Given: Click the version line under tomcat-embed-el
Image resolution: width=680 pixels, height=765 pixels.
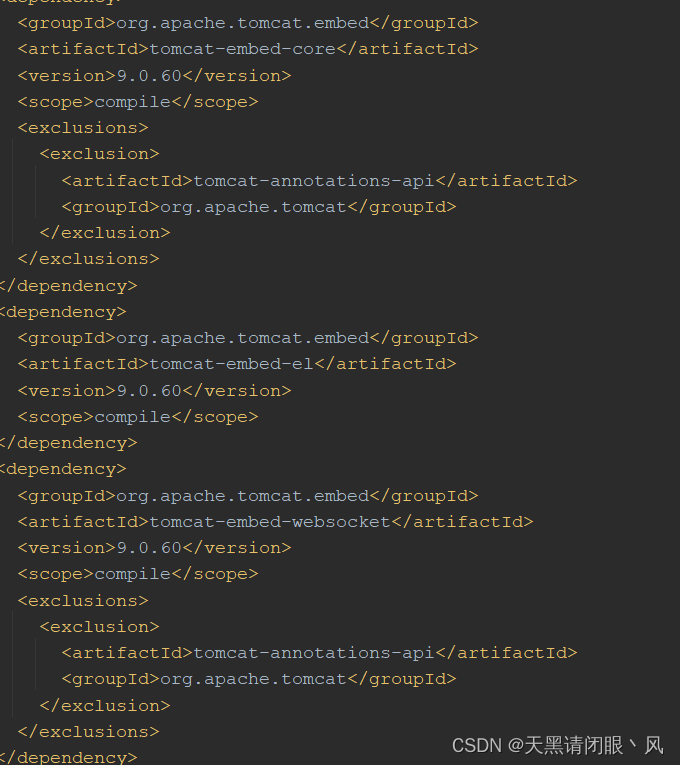Looking at the screenshot, I should pos(154,390).
